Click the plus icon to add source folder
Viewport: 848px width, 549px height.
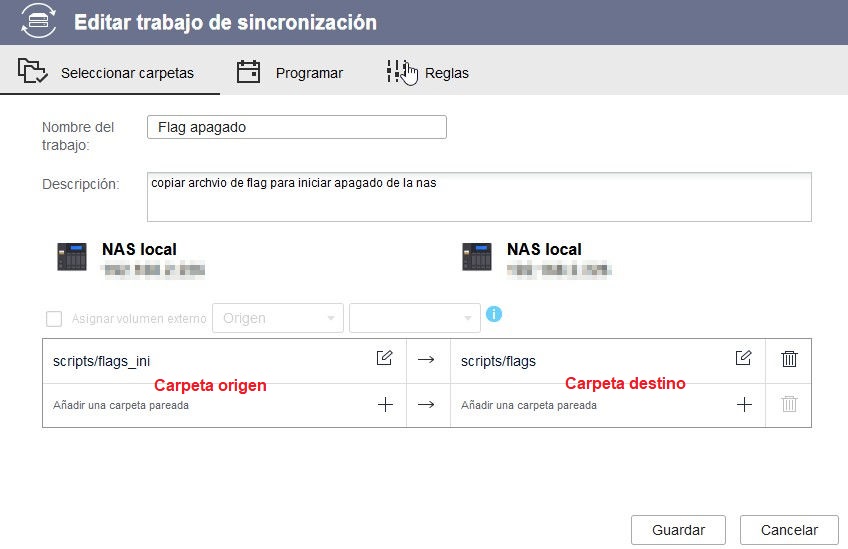point(385,405)
